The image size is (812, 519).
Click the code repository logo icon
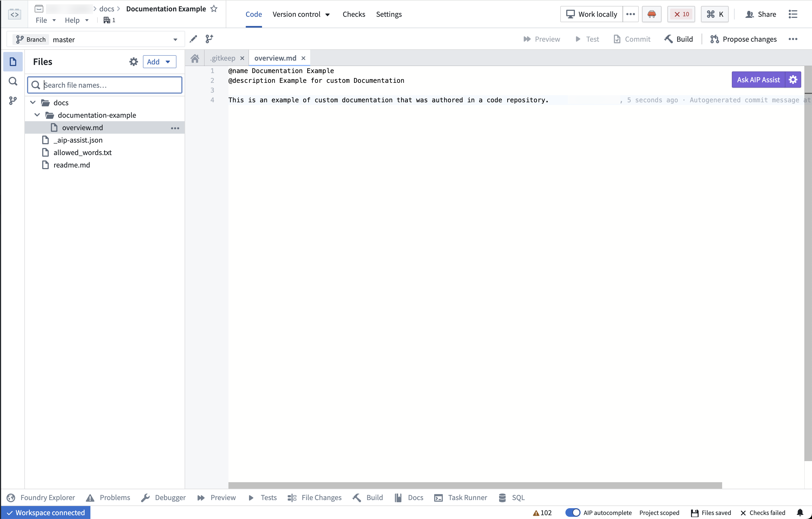pyautogui.click(x=15, y=14)
